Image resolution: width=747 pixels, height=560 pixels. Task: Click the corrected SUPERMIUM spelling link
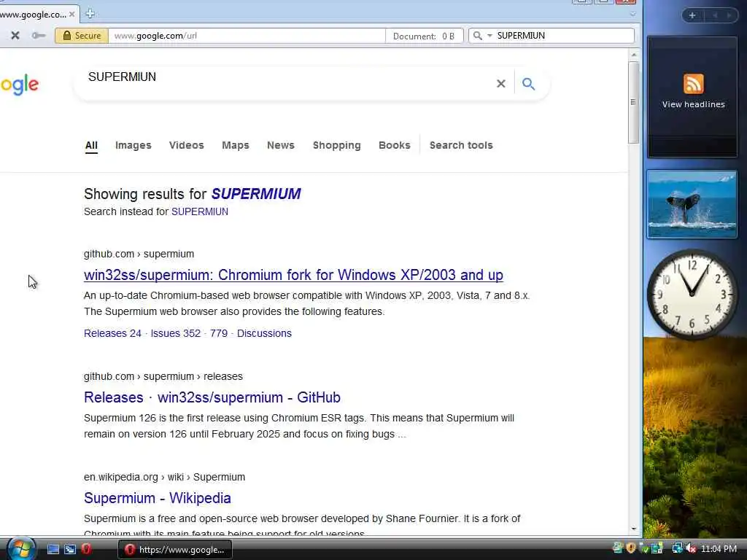pos(256,194)
